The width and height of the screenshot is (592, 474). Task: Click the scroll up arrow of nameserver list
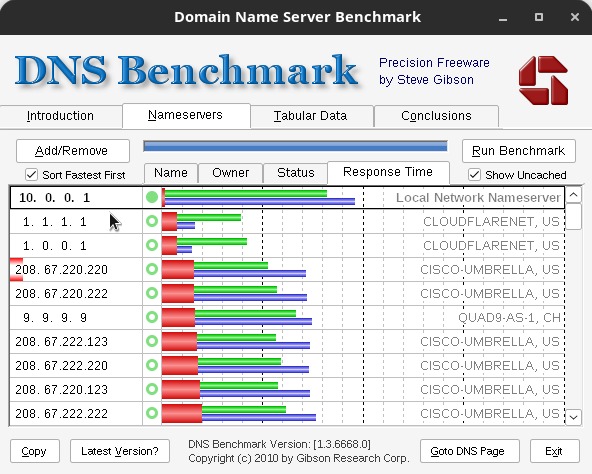pos(574,195)
